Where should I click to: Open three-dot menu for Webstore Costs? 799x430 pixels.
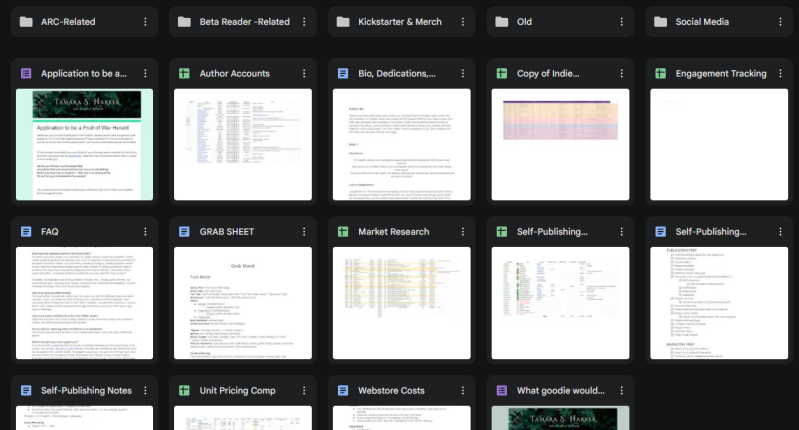[463, 390]
